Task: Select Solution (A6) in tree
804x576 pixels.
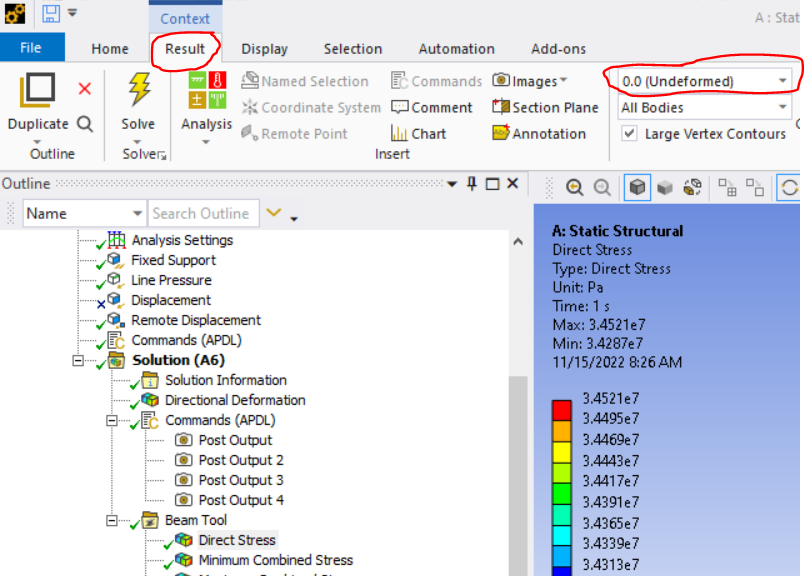Action: tap(178, 360)
